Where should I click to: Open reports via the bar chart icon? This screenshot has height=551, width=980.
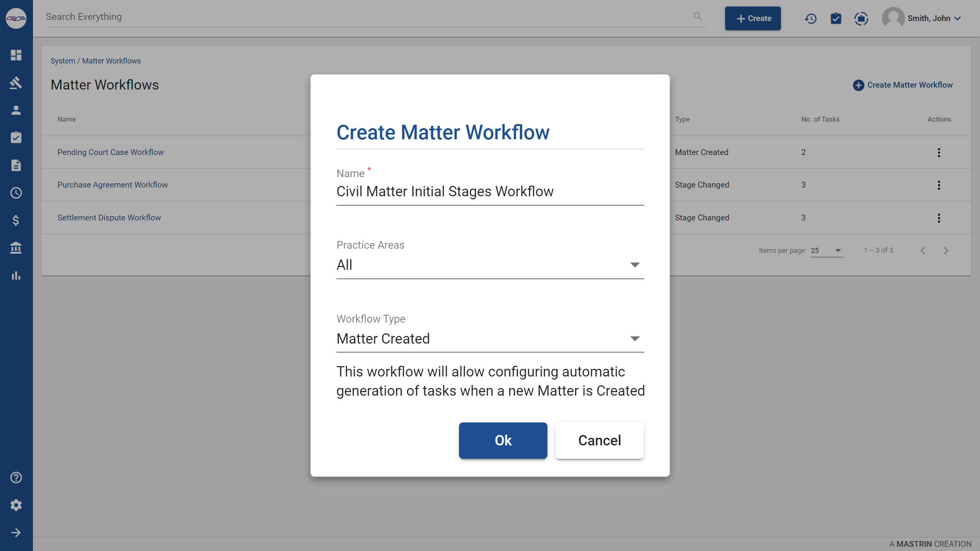click(x=16, y=275)
